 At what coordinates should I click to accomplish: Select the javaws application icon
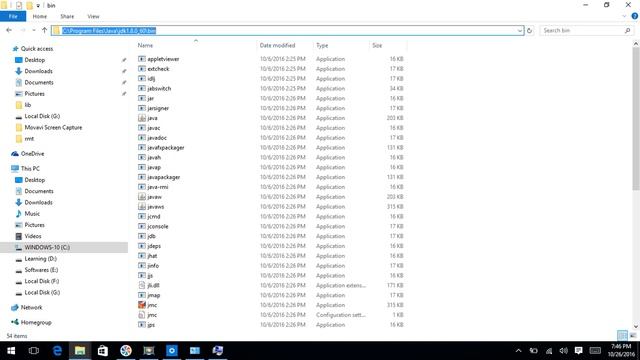point(142,207)
